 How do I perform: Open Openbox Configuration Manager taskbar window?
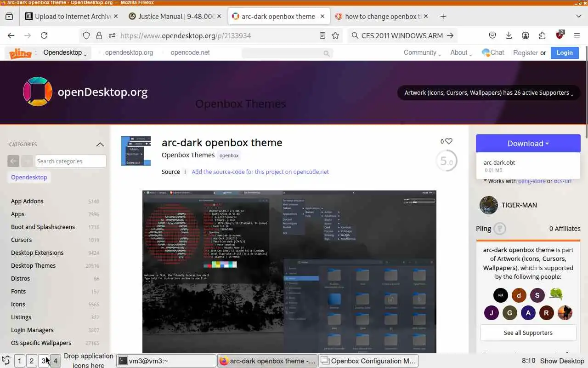click(x=369, y=361)
